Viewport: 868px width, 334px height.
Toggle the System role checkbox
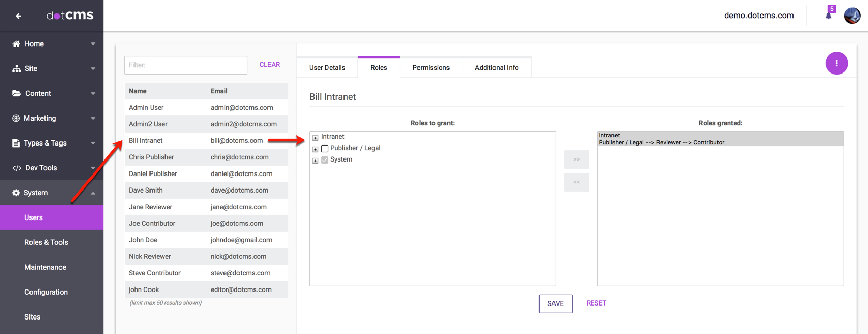click(325, 160)
